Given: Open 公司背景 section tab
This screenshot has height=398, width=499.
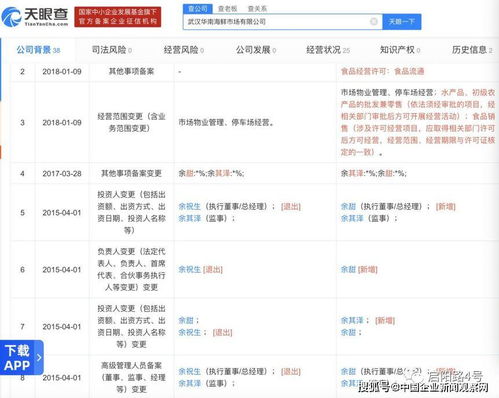Looking at the screenshot, I should coord(38,50).
